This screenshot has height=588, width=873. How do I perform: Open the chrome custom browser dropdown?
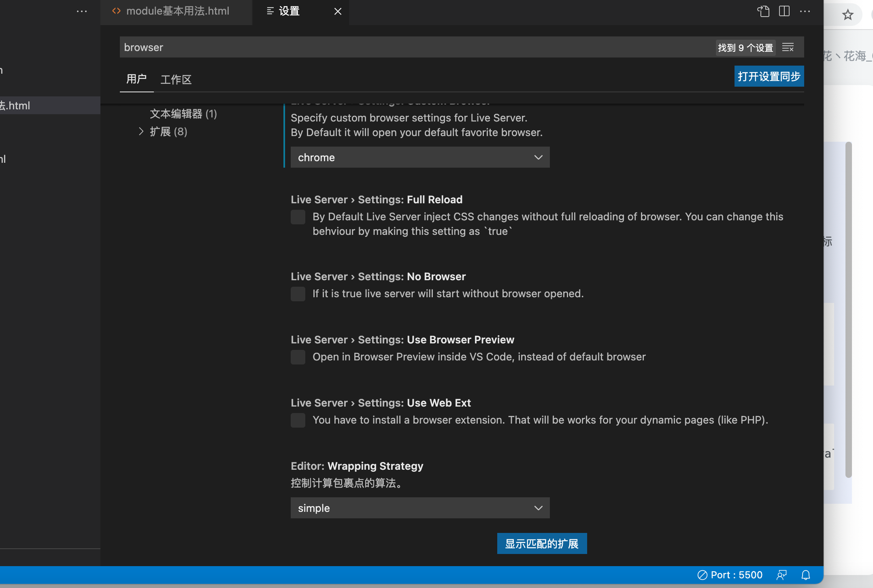(x=420, y=158)
